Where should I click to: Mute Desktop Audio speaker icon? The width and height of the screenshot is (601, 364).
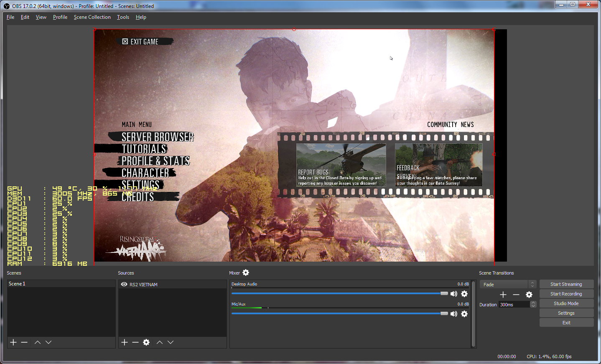click(x=454, y=294)
